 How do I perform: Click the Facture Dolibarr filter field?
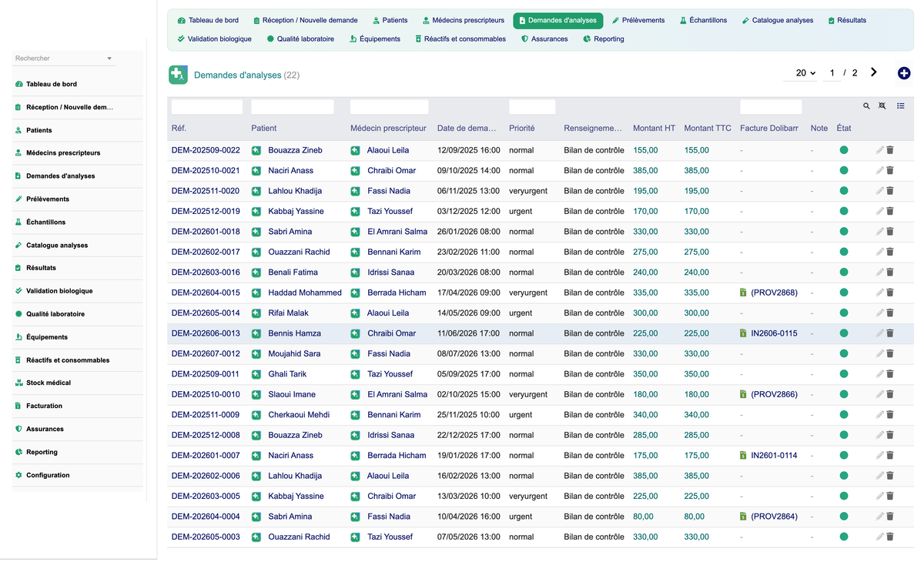click(771, 107)
